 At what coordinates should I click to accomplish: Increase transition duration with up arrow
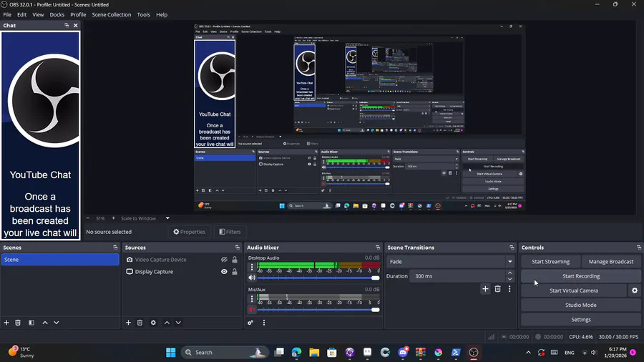click(x=509, y=273)
